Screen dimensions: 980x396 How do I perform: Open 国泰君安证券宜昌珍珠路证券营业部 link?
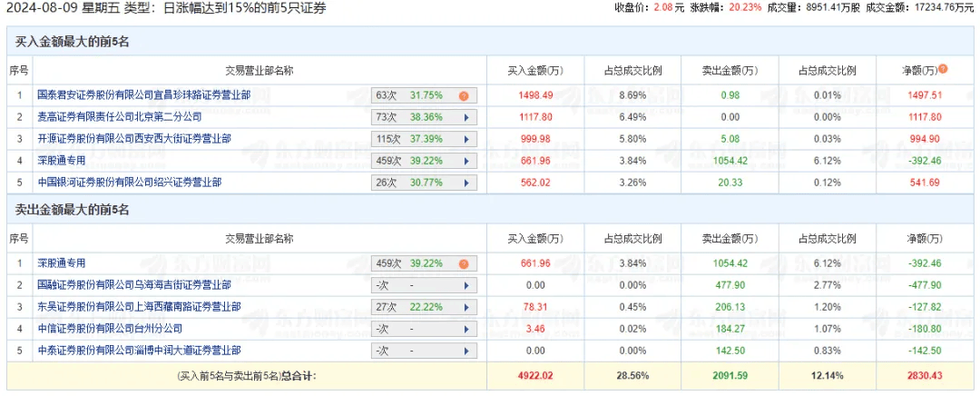pyautogui.click(x=143, y=95)
